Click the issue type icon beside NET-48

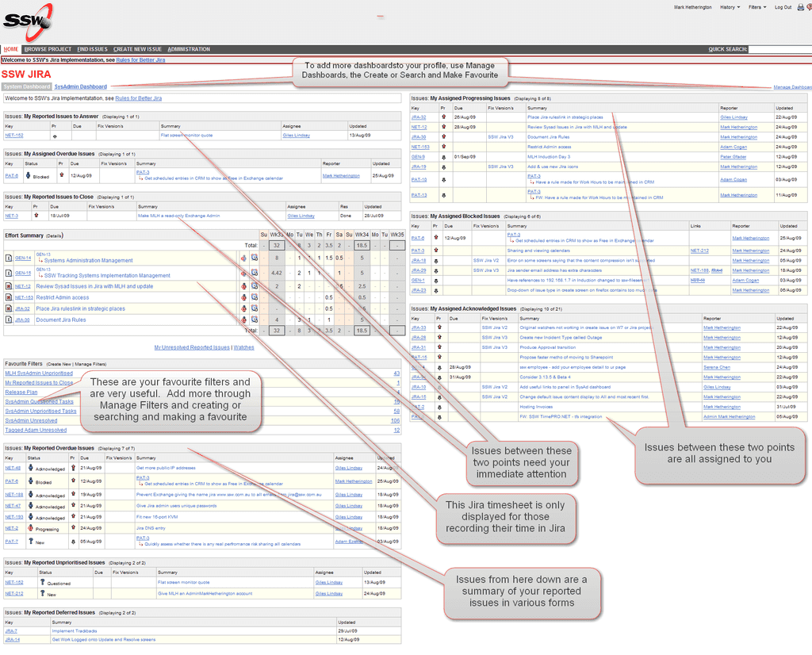[30, 468]
